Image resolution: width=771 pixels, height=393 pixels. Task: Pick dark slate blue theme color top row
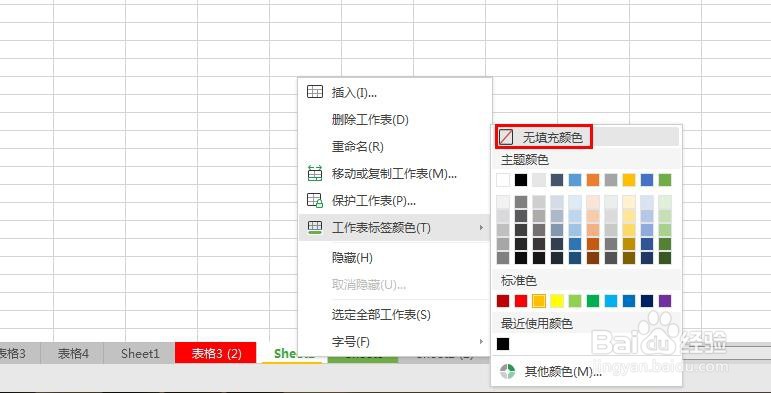[557, 180]
